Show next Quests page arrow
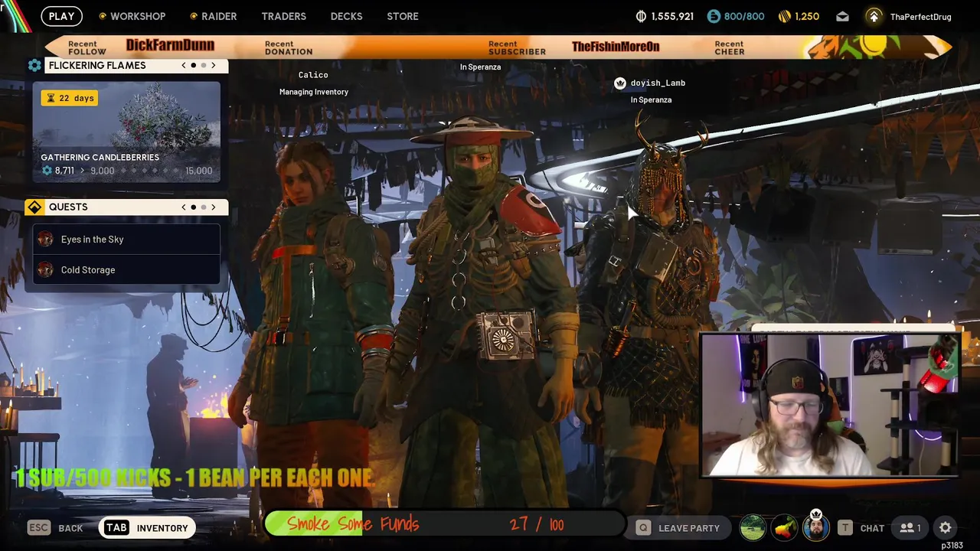The image size is (980, 551). coord(214,207)
